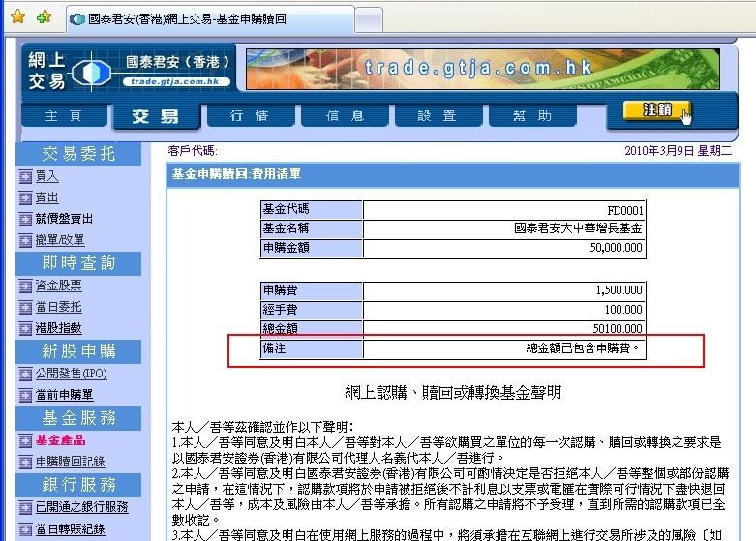This screenshot has width=756, height=541.
Task: Click the yellow favorites star icon
Action: pyautogui.click(x=17, y=16)
